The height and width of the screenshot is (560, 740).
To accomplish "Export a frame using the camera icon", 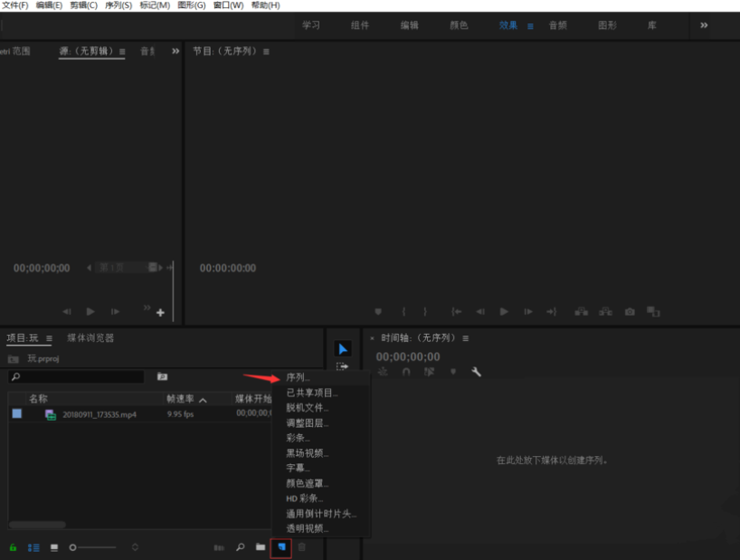I will tap(630, 311).
